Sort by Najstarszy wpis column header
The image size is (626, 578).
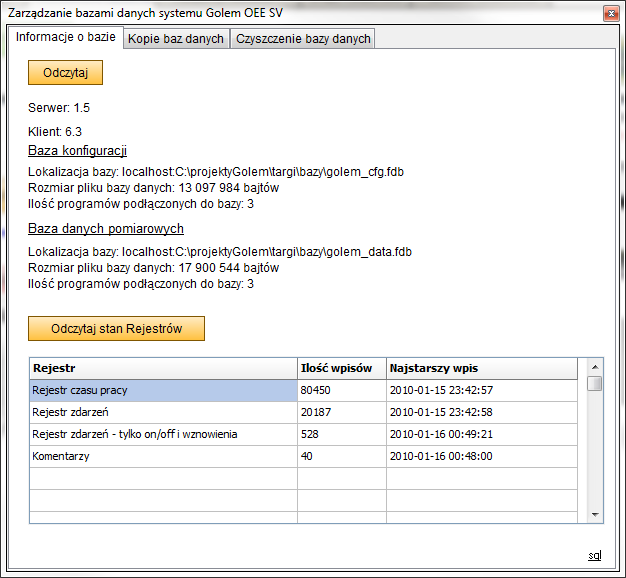click(x=482, y=368)
